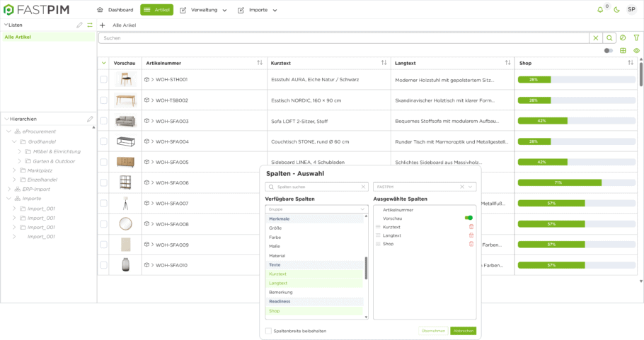Clear the FASTPIM selection field
Screen dimensions: 644x340
coord(462,187)
